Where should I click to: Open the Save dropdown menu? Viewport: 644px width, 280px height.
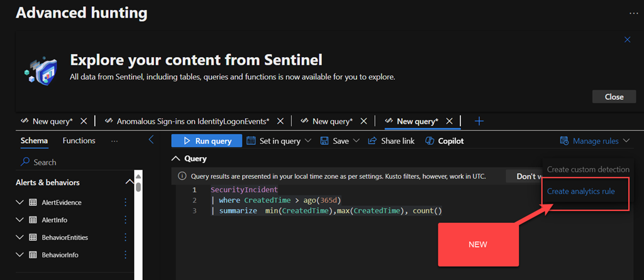[x=340, y=141]
